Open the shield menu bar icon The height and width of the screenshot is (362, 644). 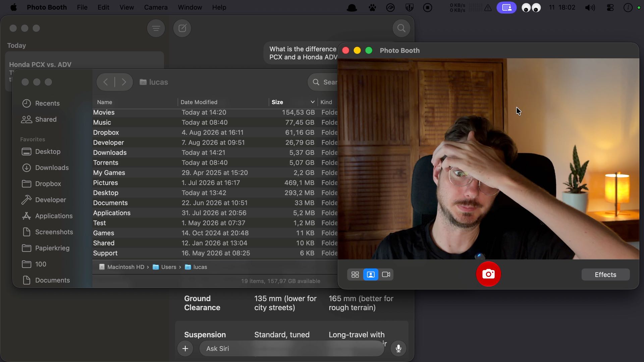[x=410, y=7]
